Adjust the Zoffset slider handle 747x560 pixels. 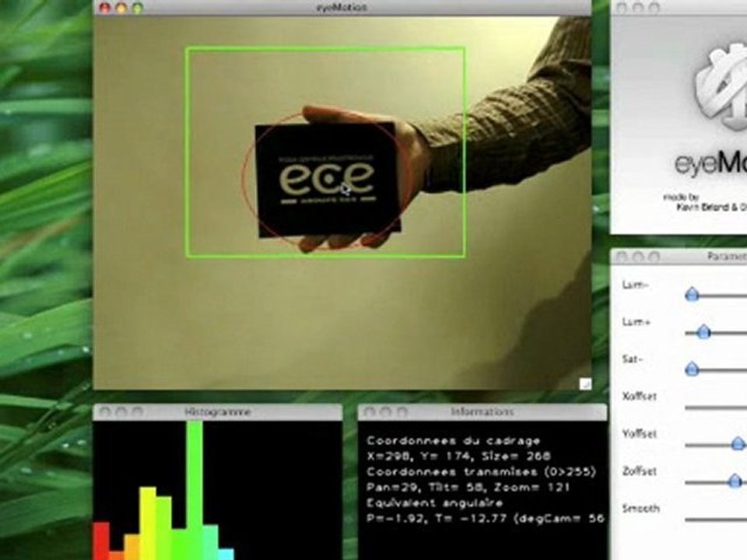(x=735, y=481)
